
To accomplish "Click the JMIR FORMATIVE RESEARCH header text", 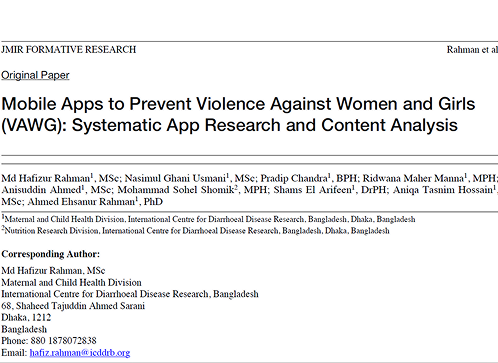I will pyautogui.click(x=69, y=50).
